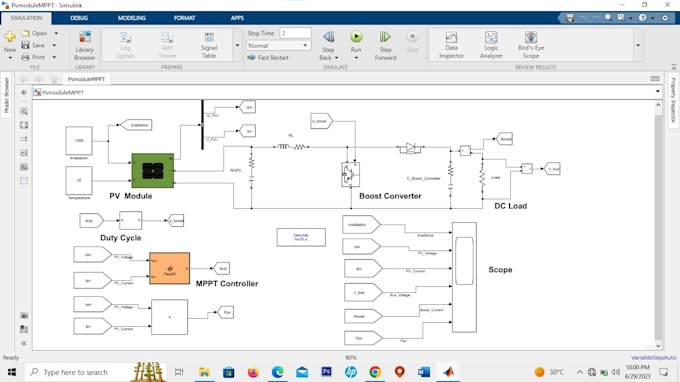680x382 pixels.
Task: Open MATLAB from the taskbar
Action: tap(448, 372)
